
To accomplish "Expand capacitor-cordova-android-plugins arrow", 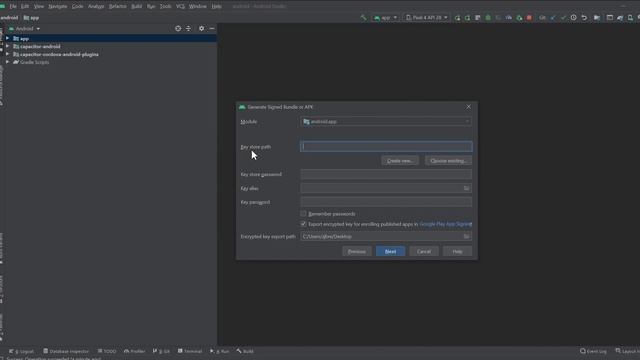I will (7, 54).
